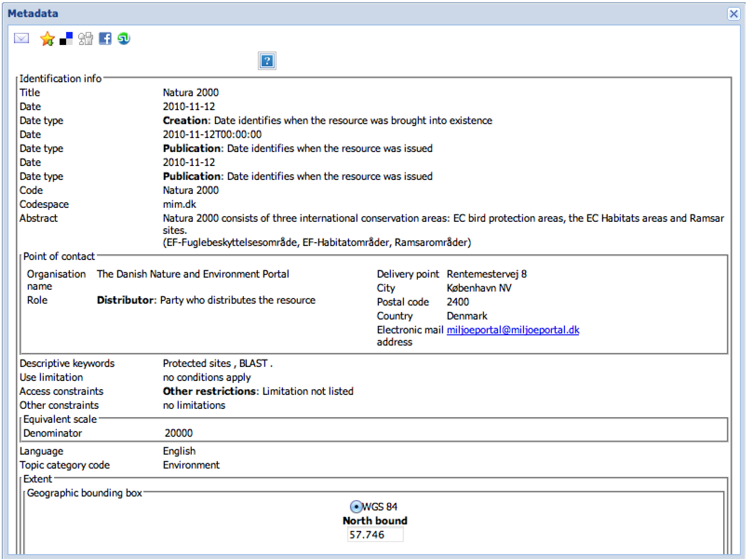Open the blue question mark help icon

(267, 61)
